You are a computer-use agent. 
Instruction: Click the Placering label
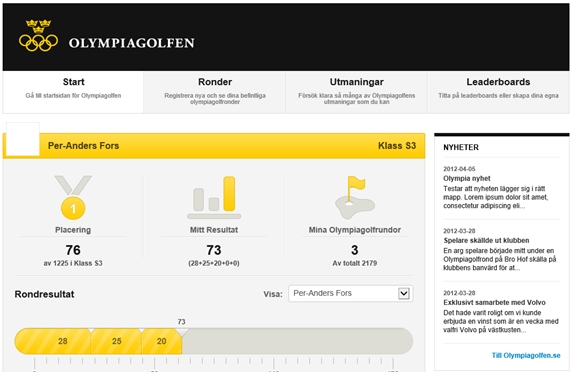pyautogui.click(x=73, y=230)
